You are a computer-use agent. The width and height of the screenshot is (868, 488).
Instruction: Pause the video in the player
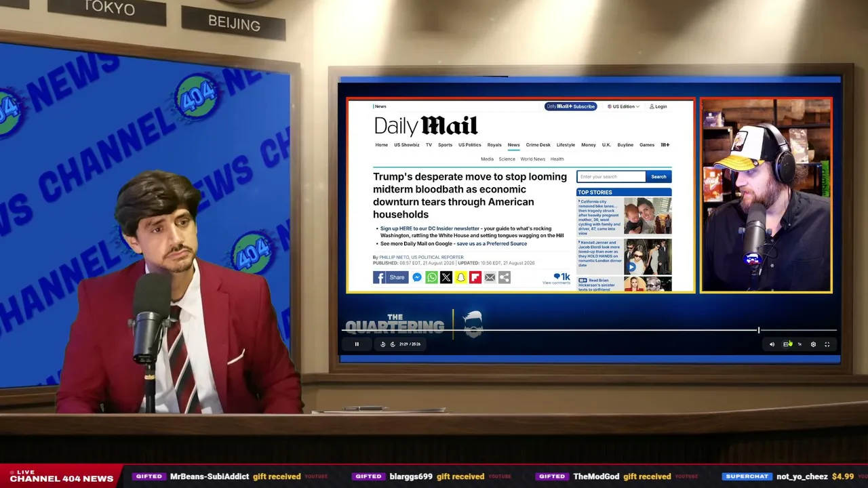(x=357, y=344)
